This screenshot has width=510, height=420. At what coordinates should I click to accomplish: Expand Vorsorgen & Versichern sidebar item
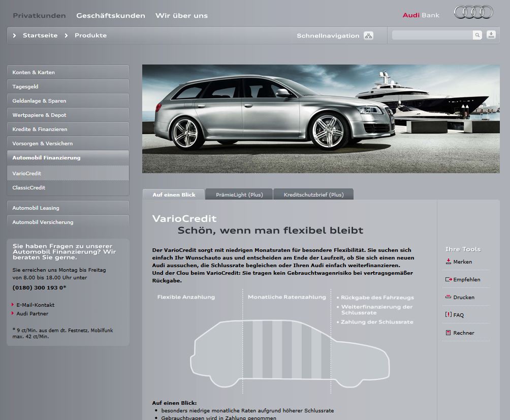pyautogui.click(x=68, y=143)
